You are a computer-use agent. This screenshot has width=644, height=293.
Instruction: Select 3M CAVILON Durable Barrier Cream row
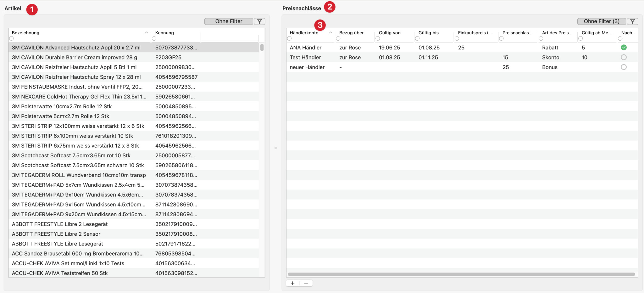click(x=134, y=57)
